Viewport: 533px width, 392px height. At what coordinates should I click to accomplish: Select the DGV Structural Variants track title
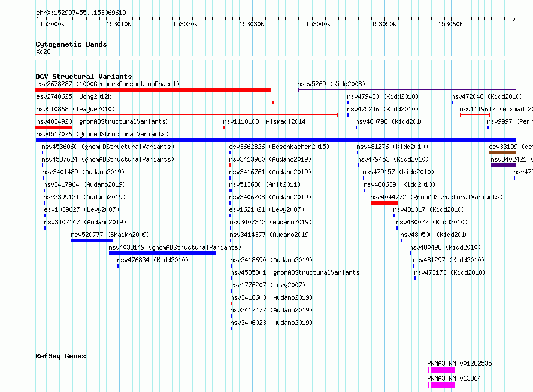[x=84, y=77]
